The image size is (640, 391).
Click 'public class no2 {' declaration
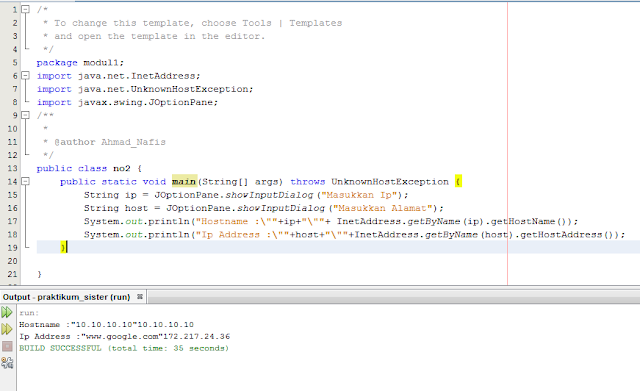89,169
